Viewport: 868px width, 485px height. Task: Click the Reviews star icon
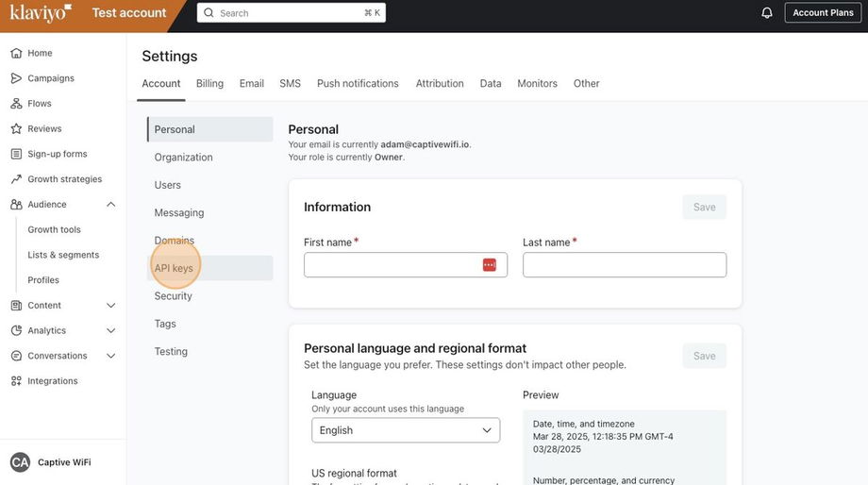(x=16, y=128)
